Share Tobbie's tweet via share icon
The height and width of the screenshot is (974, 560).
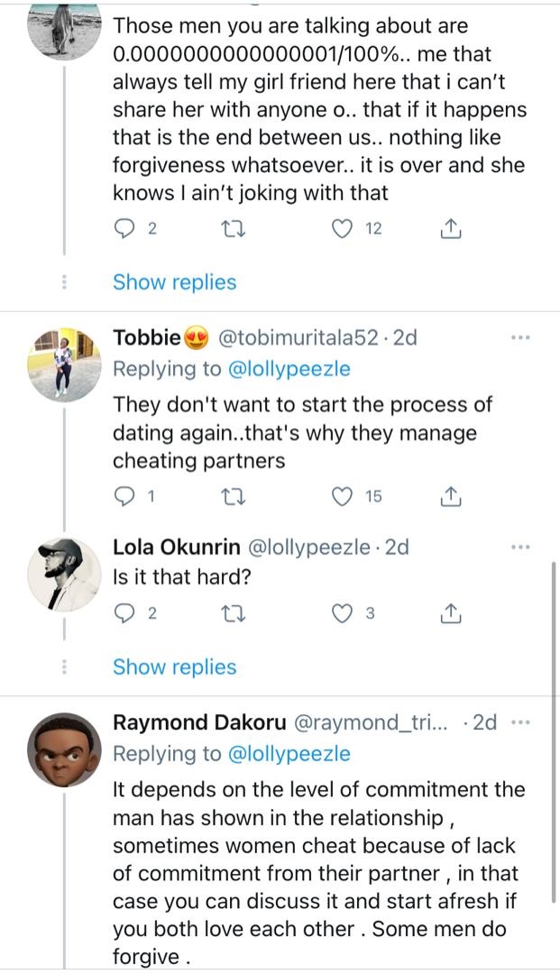click(x=451, y=496)
